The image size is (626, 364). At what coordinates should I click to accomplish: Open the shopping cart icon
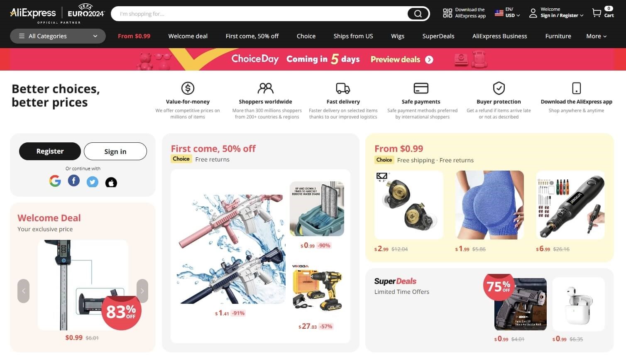(x=597, y=13)
